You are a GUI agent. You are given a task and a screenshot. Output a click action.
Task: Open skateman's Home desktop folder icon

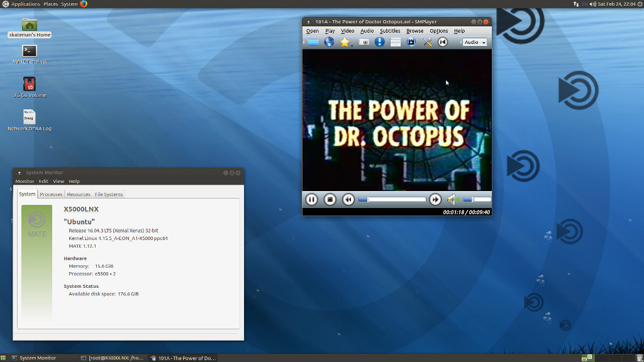click(x=29, y=28)
